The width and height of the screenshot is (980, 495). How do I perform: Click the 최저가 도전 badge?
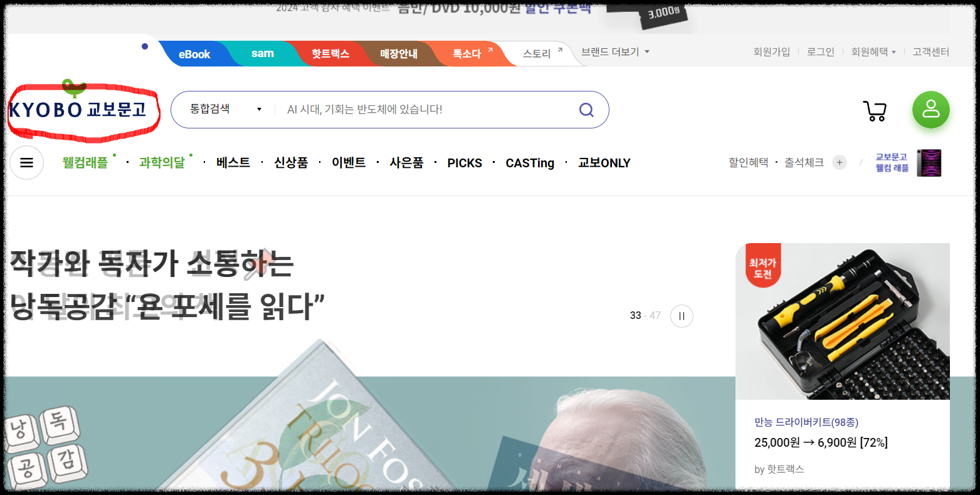click(762, 266)
